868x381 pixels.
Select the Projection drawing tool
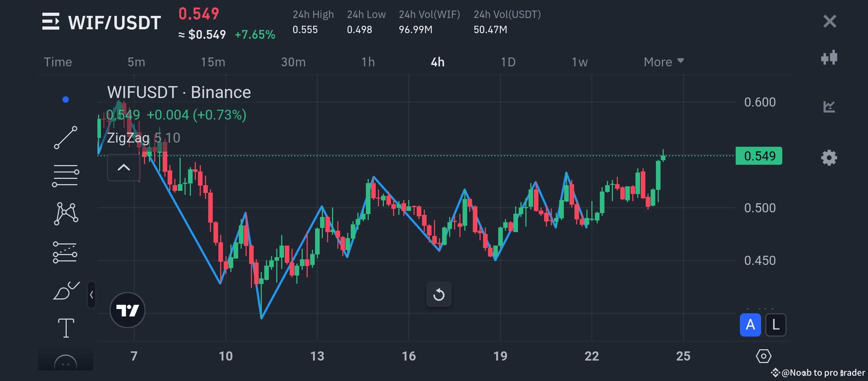66,252
